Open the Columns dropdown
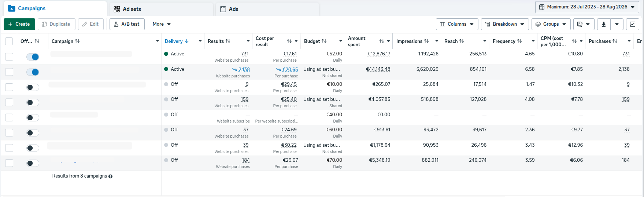 click(457, 24)
